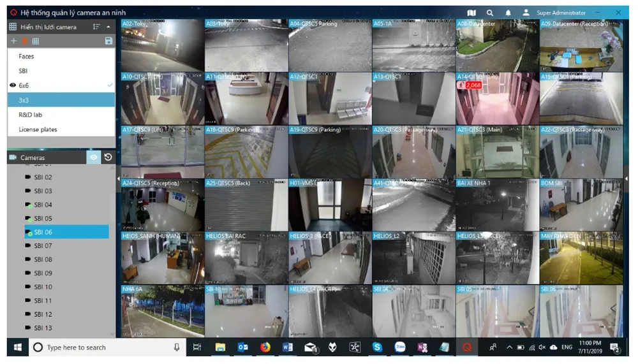Select camera SBI 05 in the list

[66, 219]
